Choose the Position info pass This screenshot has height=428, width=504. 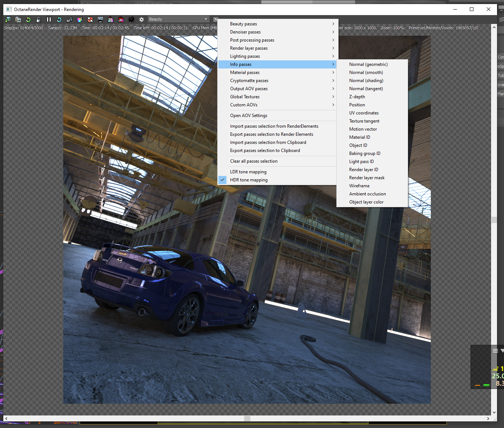pos(372,105)
